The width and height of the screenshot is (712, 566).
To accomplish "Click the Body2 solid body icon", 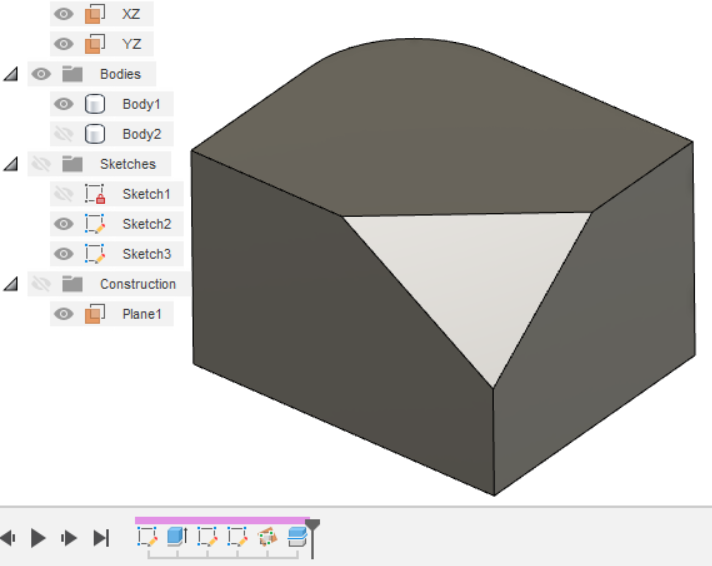I will coord(95,134).
